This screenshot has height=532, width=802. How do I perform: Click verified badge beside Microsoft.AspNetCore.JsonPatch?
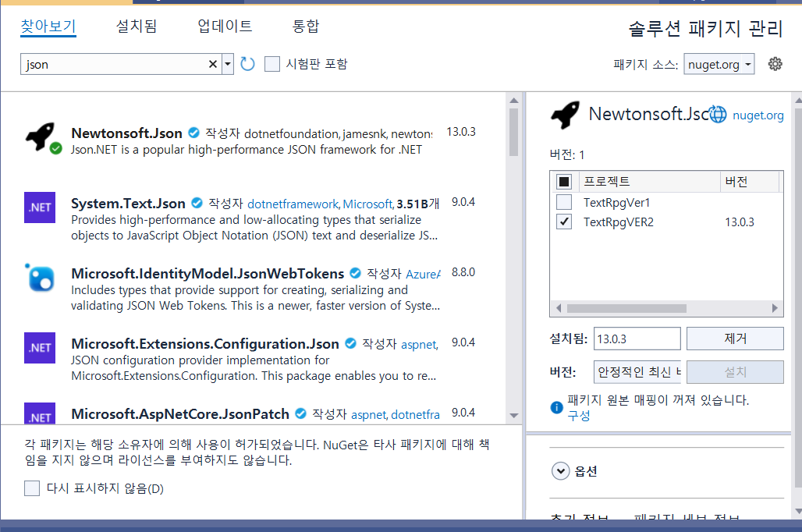tap(301, 413)
